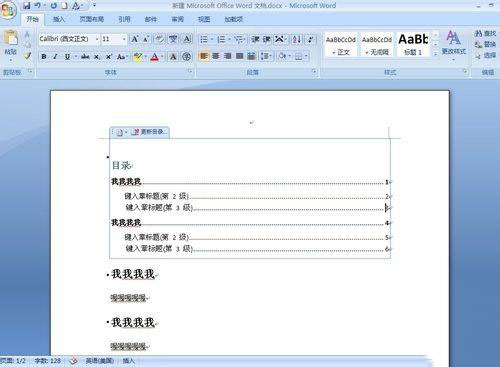Screen dimensions: 500x367
Task: Open the font name dropdown Calibri
Action: coord(97,39)
